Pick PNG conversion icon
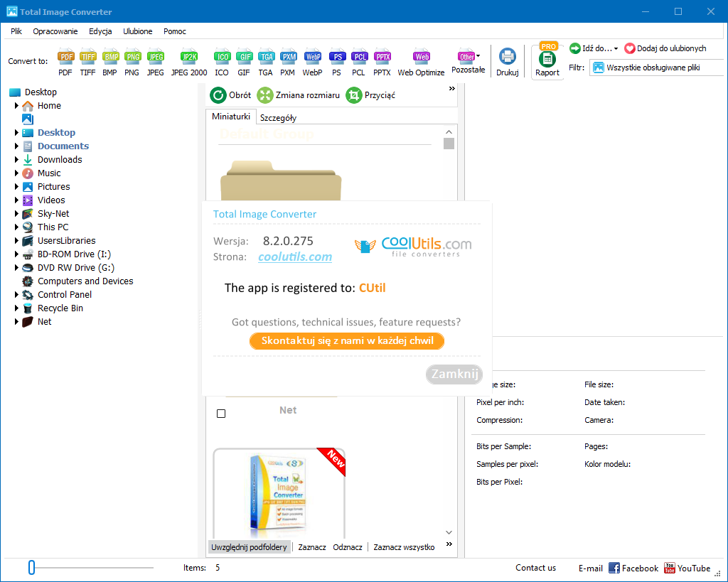 (132, 63)
